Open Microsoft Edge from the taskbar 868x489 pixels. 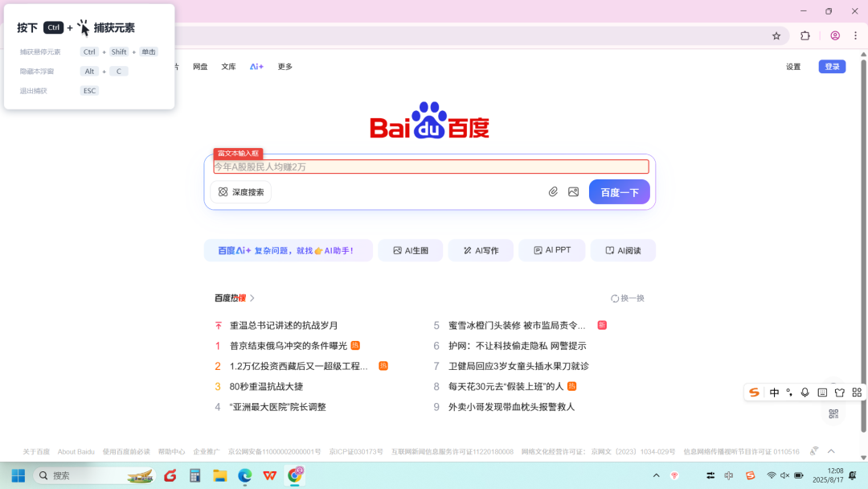point(244,475)
